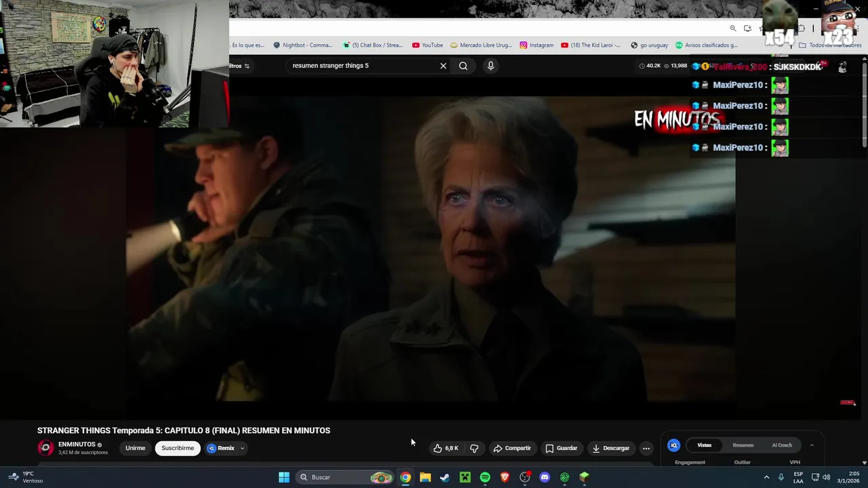Click the taskbar Buscar search box
This screenshot has height=488, width=868.
pos(345,477)
